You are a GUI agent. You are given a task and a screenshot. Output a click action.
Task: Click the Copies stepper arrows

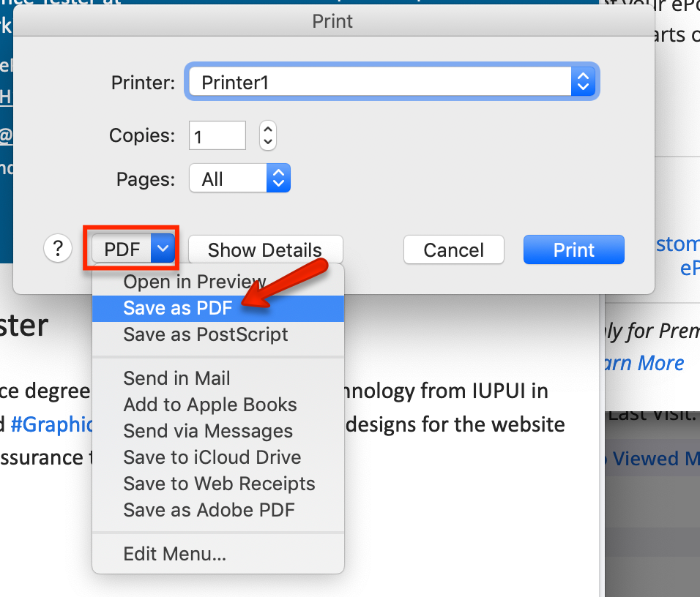268,135
